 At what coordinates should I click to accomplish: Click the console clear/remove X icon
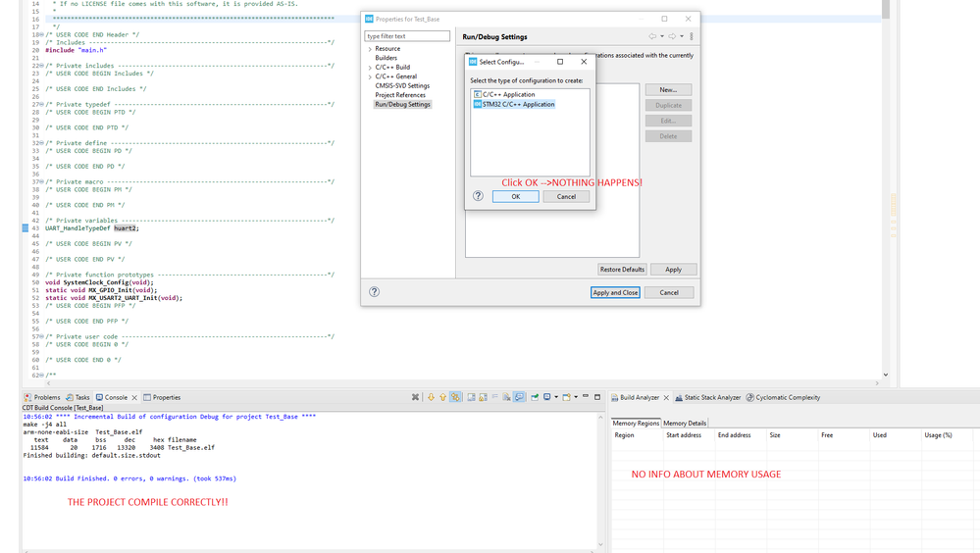tap(415, 397)
